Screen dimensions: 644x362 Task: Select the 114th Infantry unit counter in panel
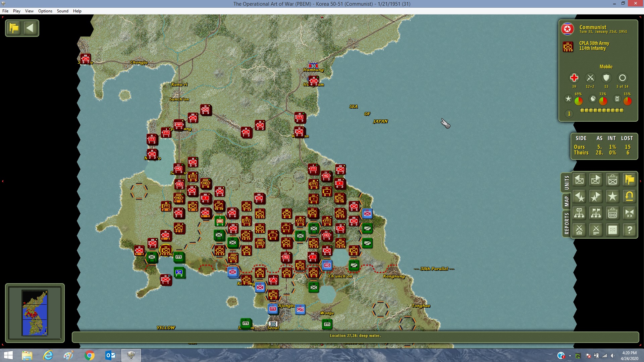[568, 47]
